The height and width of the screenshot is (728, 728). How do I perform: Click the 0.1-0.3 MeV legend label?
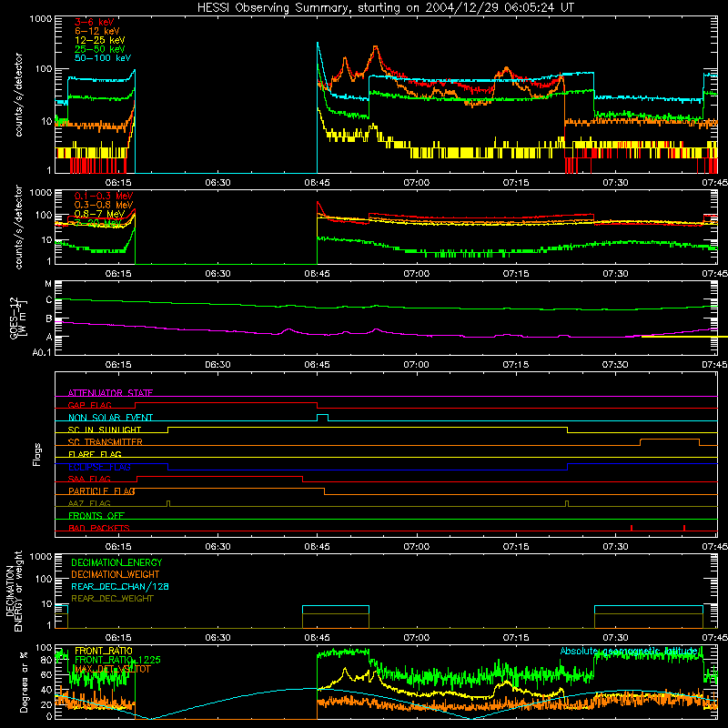pyautogui.click(x=104, y=196)
